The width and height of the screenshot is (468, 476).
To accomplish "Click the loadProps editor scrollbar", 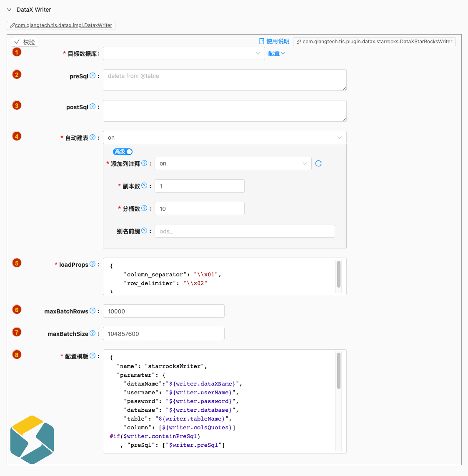I will [x=339, y=274].
